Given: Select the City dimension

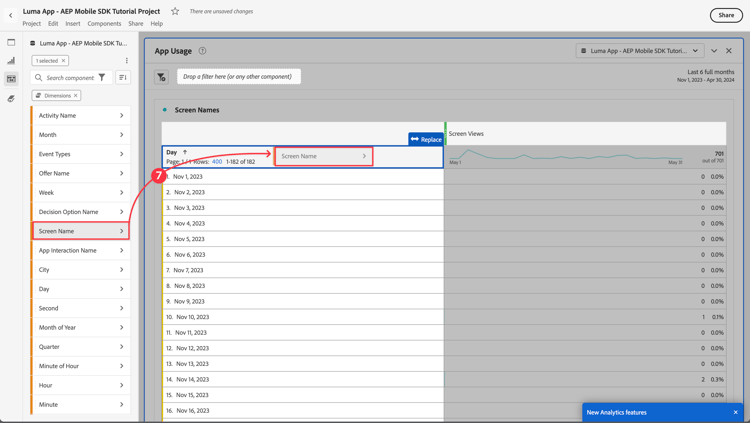Looking at the screenshot, I should (80, 270).
